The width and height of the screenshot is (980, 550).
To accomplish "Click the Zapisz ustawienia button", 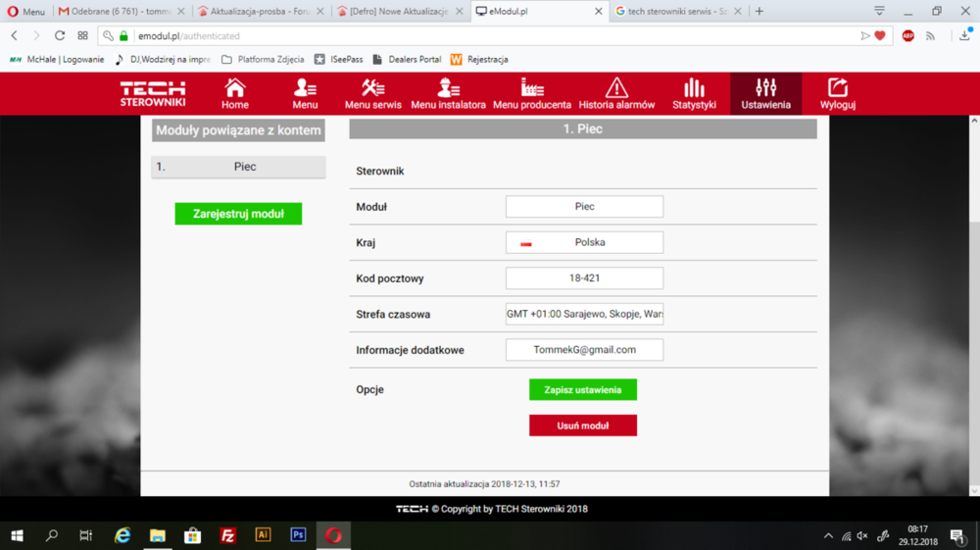I will pos(582,389).
